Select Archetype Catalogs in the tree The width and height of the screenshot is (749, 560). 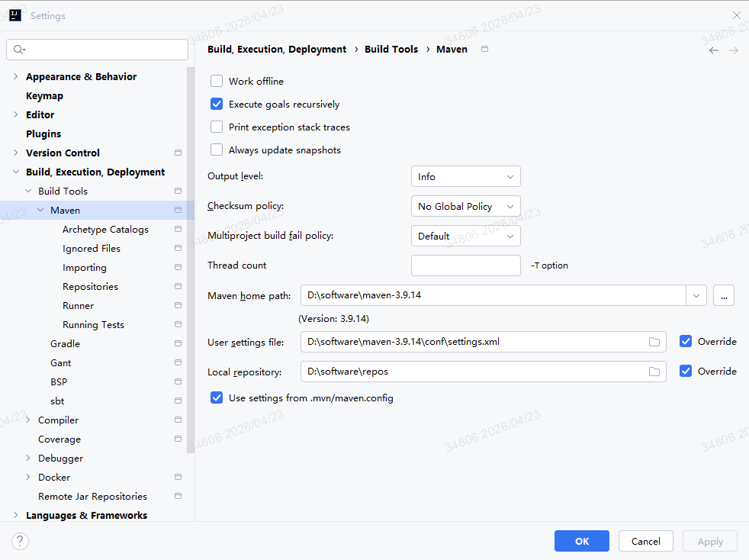click(105, 230)
